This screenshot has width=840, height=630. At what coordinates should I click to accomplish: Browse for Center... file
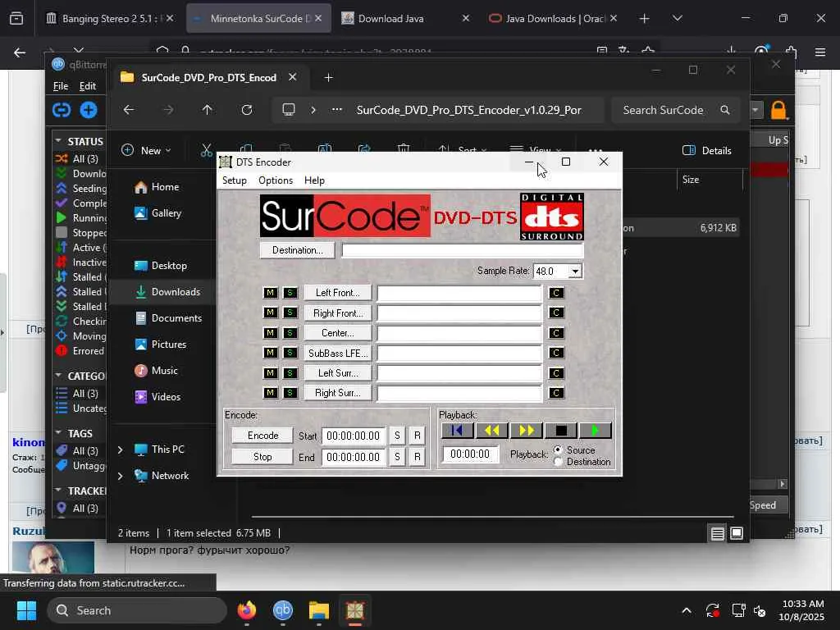click(337, 333)
